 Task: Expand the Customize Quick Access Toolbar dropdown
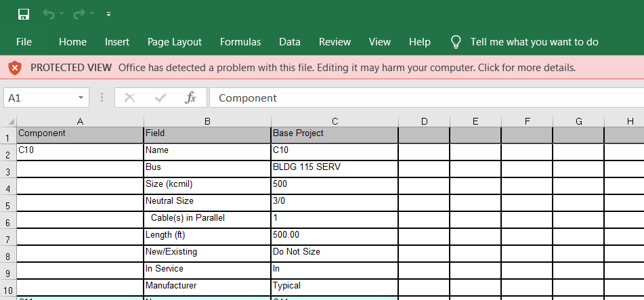click(108, 14)
